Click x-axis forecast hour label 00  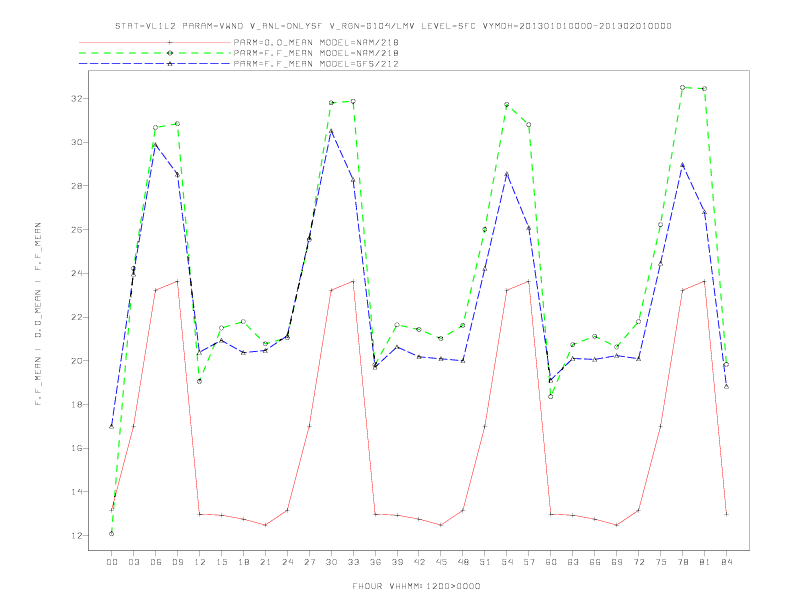[x=112, y=562]
